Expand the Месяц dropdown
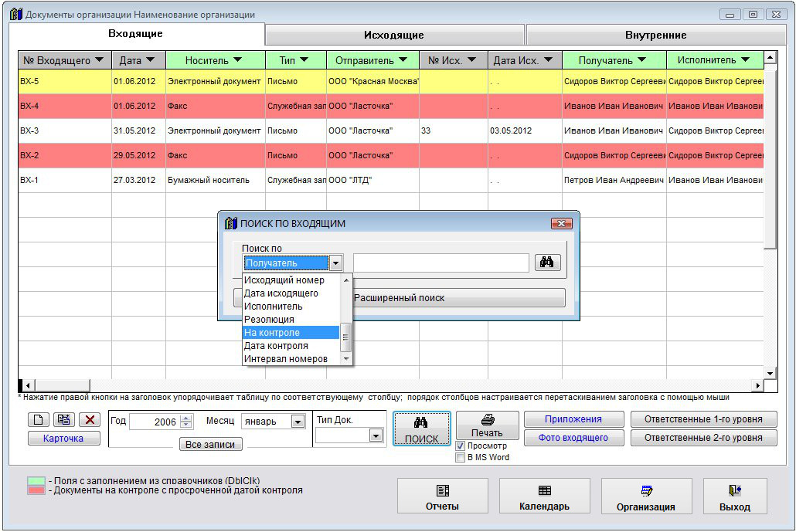Viewport: 796px width, 532px height. [x=298, y=422]
